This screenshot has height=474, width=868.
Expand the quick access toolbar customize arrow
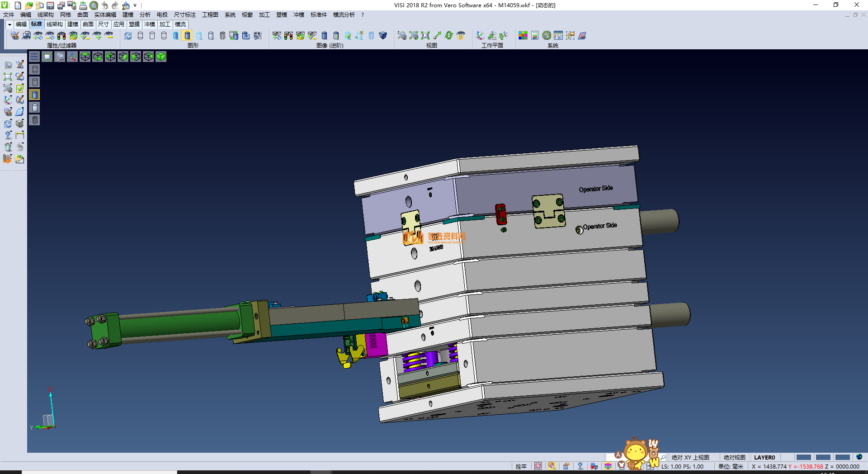coord(135,5)
